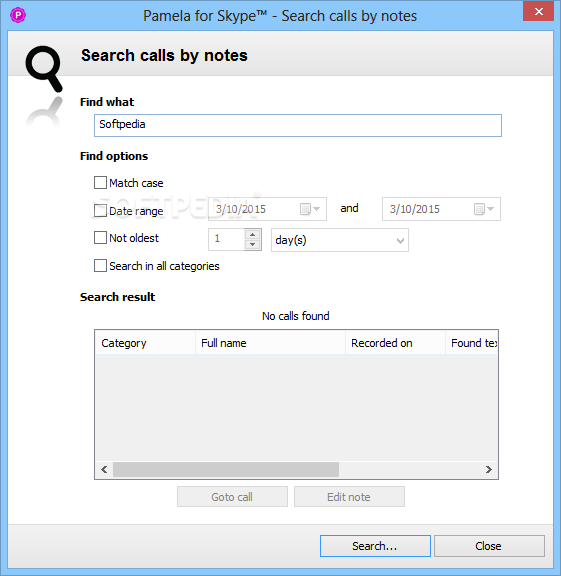Click the Goto call button
Viewport: 561px width, 576px height.
coord(232,497)
